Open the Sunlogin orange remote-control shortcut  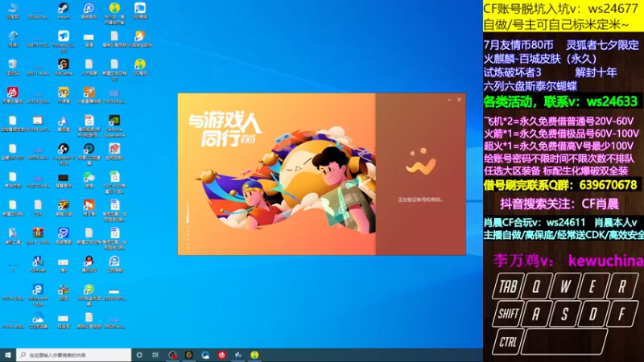point(89,208)
